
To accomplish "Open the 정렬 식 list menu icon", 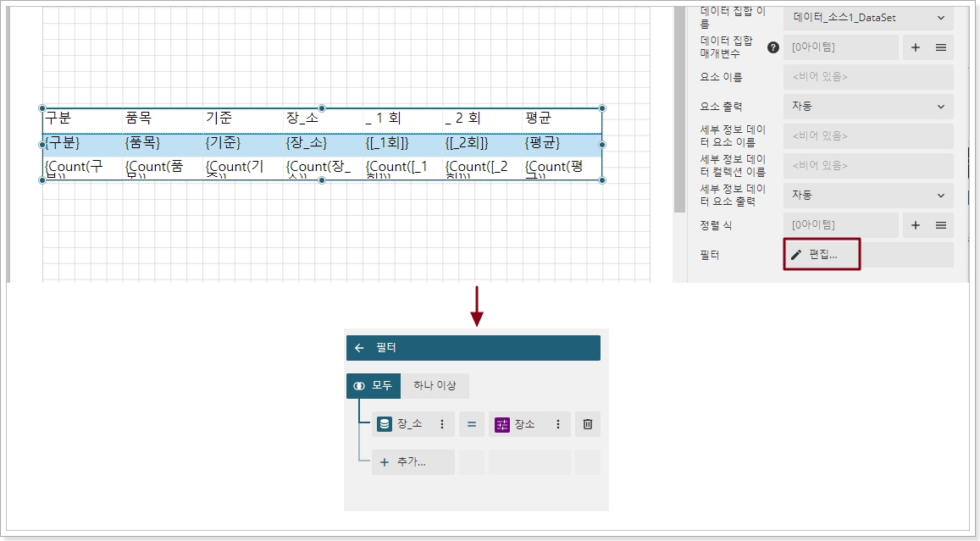I will coord(940,225).
